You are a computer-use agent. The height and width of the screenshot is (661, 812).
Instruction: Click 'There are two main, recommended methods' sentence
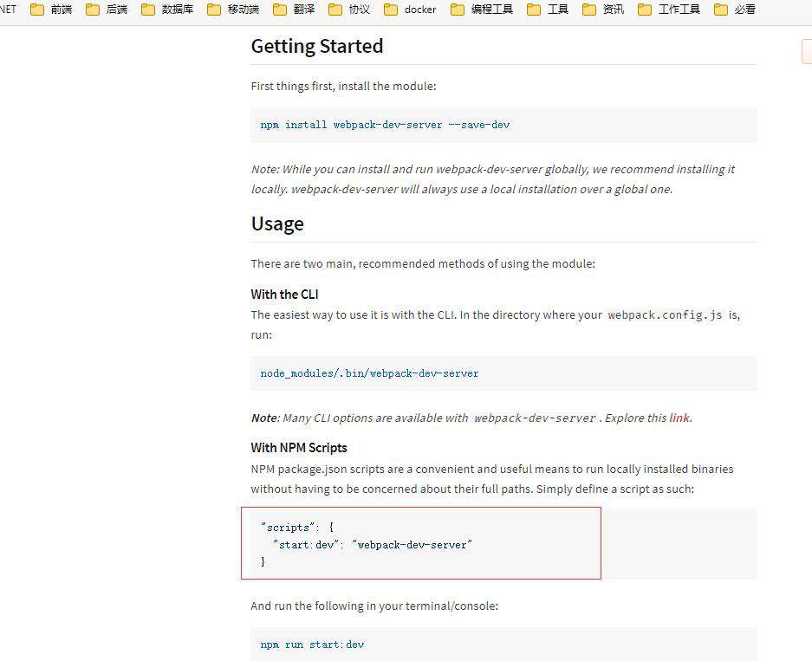423,263
